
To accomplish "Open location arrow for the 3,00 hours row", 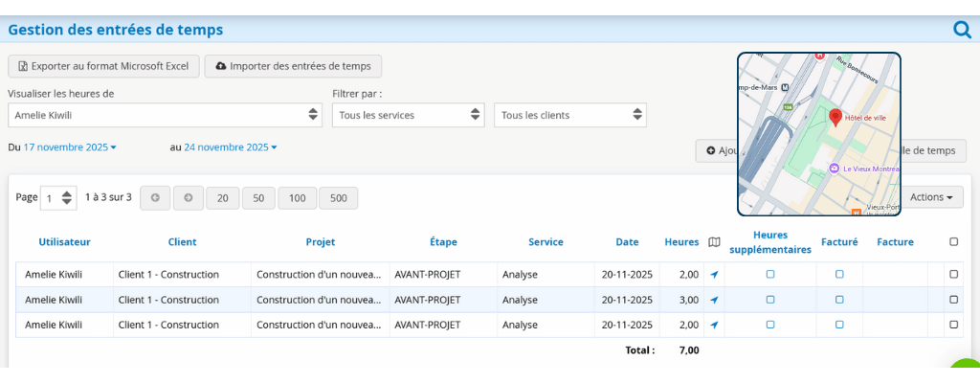I will point(714,300).
